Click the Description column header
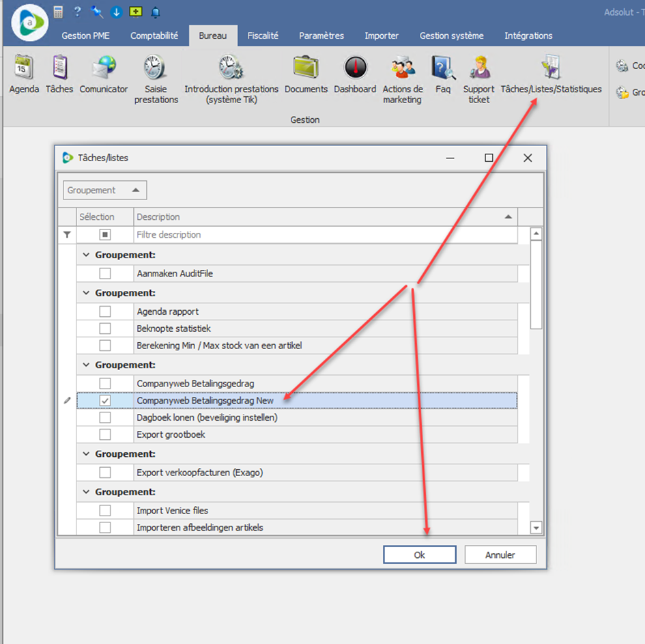645x644 pixels. tap(326, 217)
